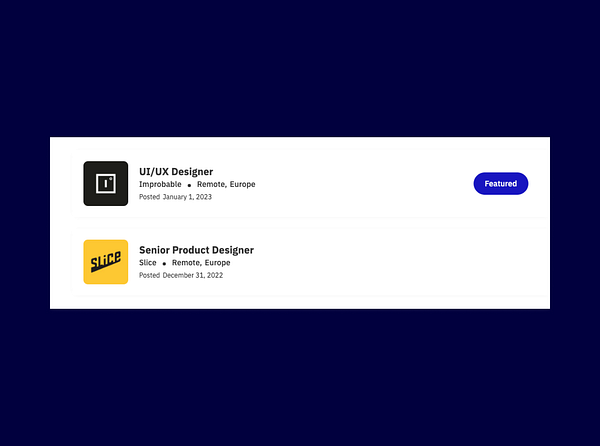Image resolution: width=600 pixels, height=446 pixels.
Task: Click the word Europe in Improbable listing
Action: [242, 184]
